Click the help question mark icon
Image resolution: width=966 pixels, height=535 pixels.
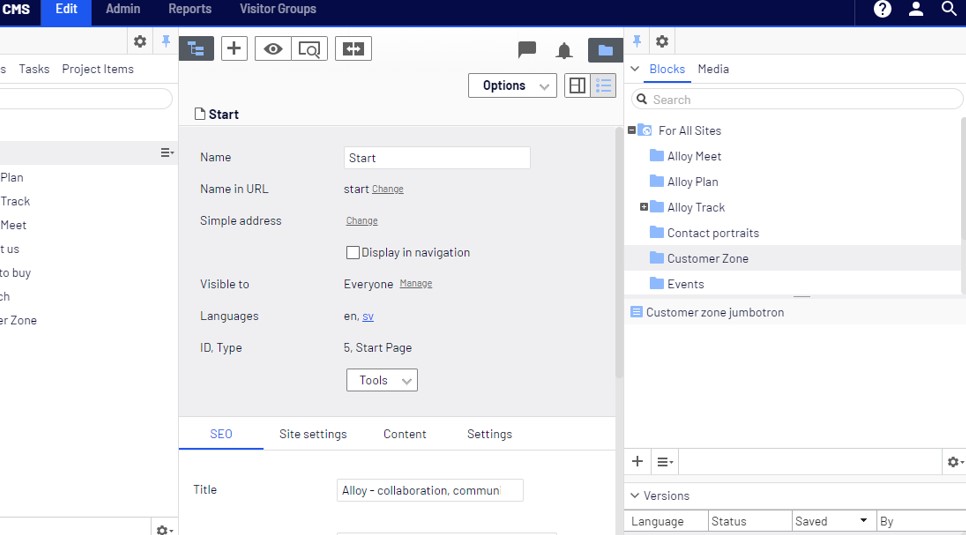882,10
